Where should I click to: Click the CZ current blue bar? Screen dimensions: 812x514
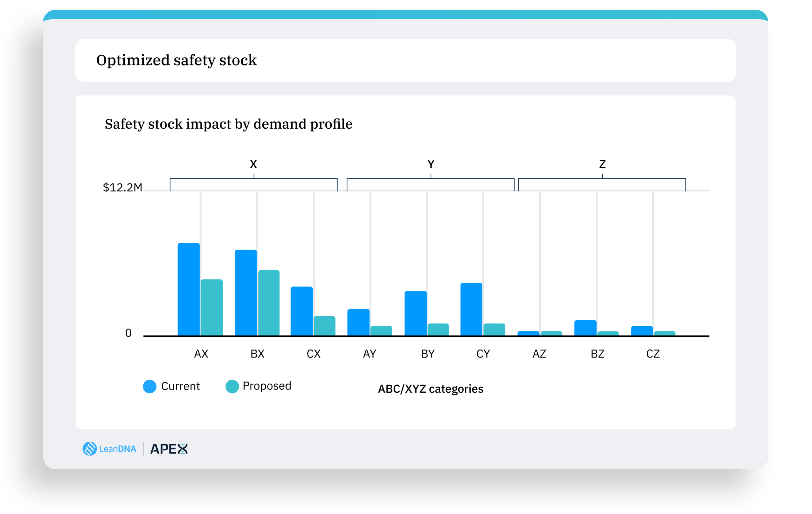[642, 331]
